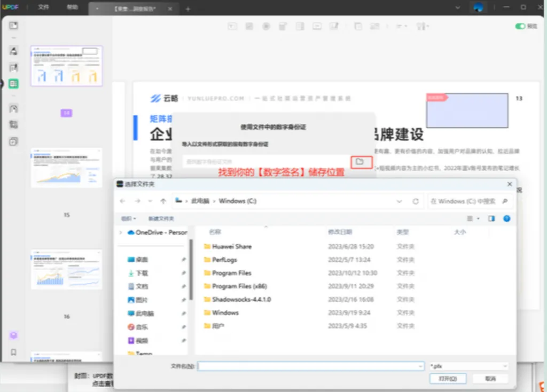Image resolution: width=547 pixels, height=392 pixels.
Task: Click the search Windows (C:) box
Action: pos(469,201)
